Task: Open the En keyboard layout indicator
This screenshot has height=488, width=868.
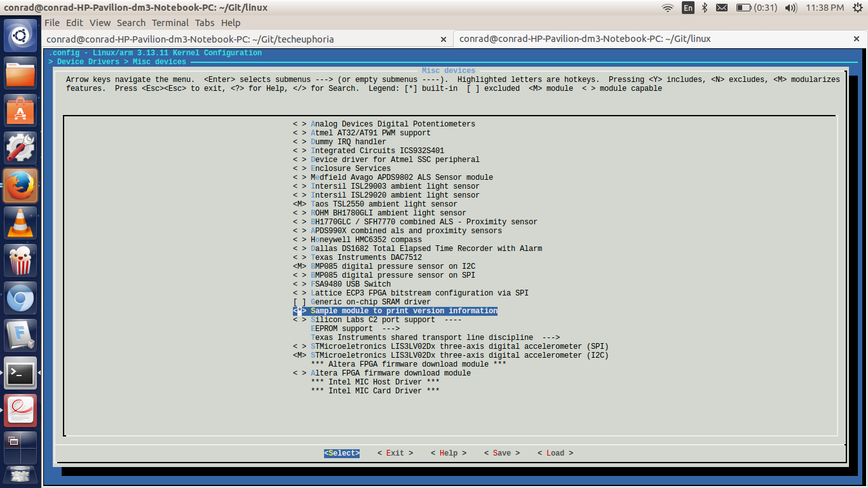Action: (688, 7)
